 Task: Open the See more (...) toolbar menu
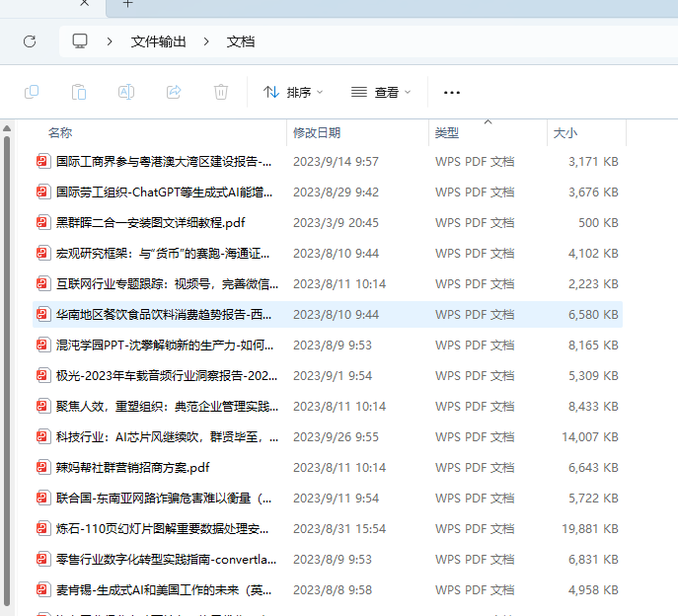452,92
